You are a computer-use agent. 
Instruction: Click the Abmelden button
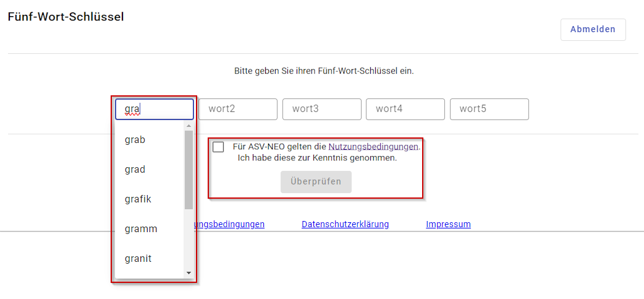pos(593,30)
